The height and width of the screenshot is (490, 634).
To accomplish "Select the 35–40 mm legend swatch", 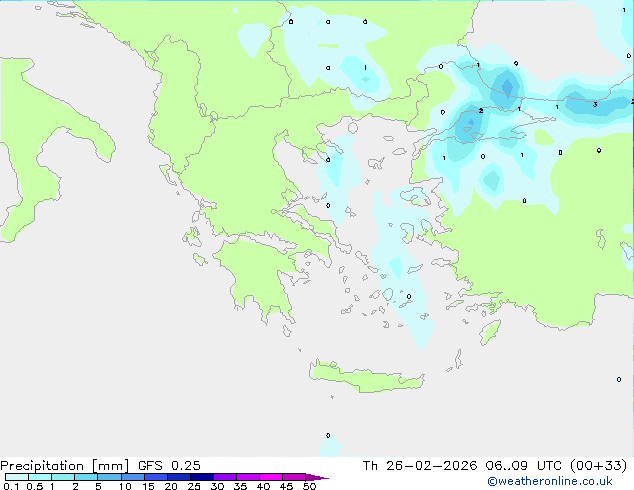I will (x=247, y=477).
